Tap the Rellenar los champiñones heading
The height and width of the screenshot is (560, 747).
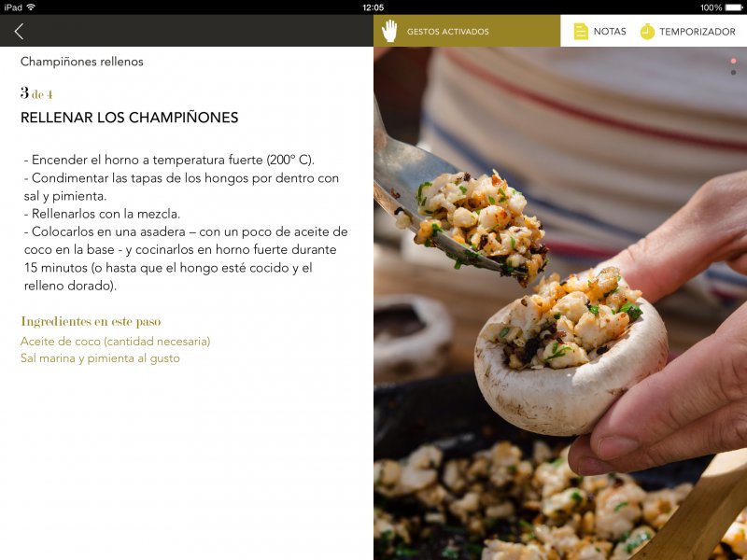pos(129,118)
